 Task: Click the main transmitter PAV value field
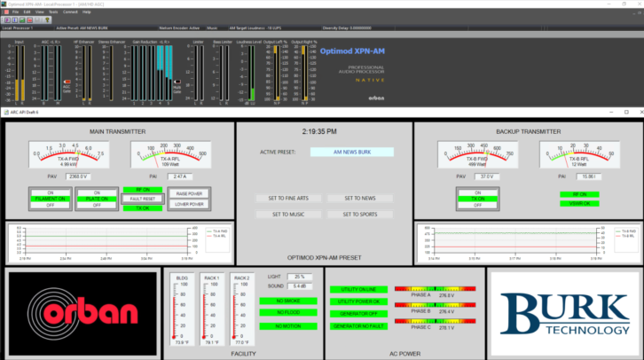[x=78, y=176]
